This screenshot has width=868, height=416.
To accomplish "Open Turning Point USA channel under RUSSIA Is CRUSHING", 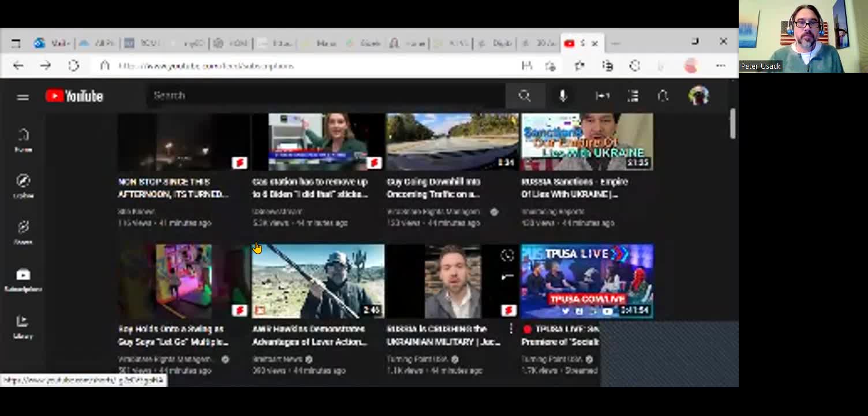I will (417, 359).
